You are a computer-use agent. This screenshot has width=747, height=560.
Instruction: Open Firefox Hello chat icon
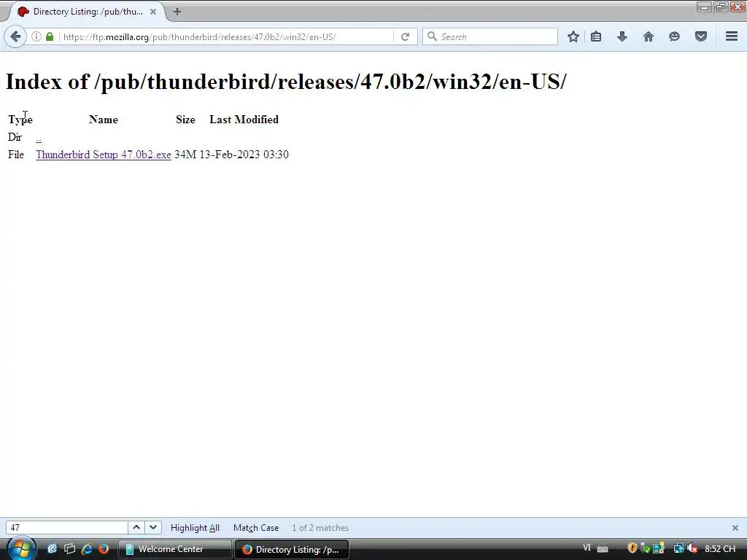674,36
